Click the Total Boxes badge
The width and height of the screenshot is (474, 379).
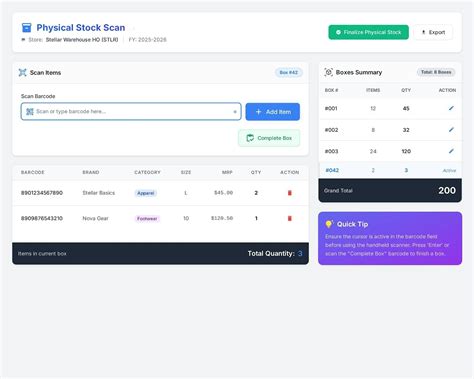[436, 72]
